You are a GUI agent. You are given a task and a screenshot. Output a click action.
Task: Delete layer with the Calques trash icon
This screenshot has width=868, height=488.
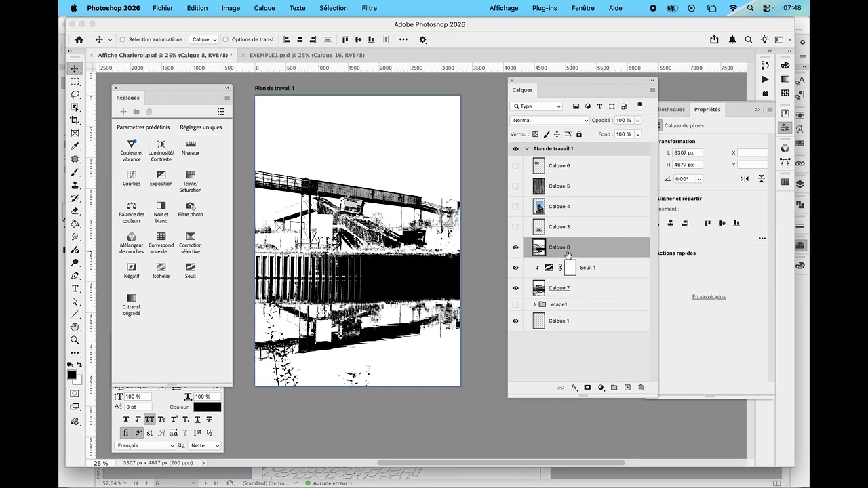[x=641, y=388]
